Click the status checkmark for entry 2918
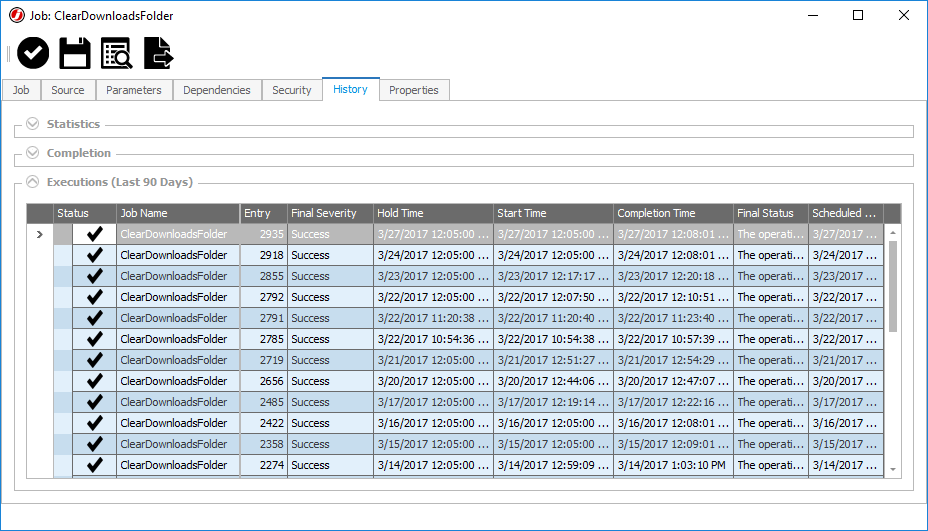 (x=94, y=255)
